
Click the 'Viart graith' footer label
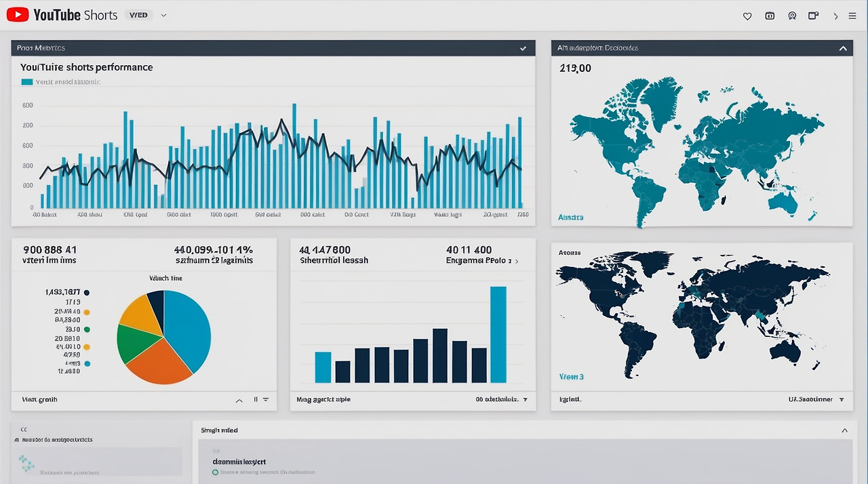coord(39,400)
